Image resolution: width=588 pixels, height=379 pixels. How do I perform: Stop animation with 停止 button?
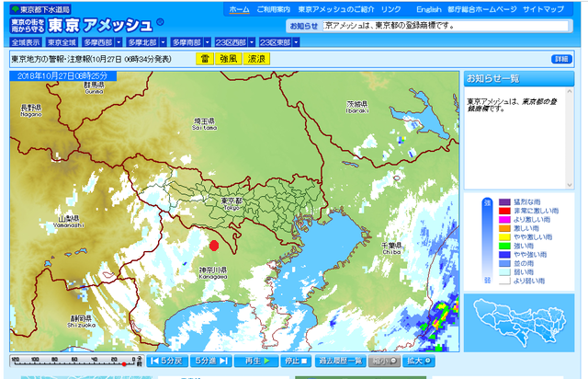[x=296, y=361]
